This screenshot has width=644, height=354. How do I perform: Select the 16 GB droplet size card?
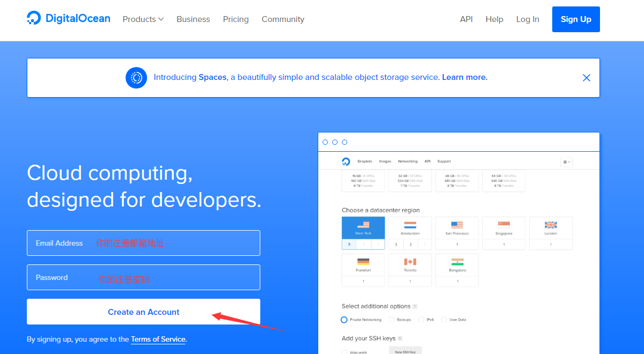pyautogui.click(x=363, y=181)
